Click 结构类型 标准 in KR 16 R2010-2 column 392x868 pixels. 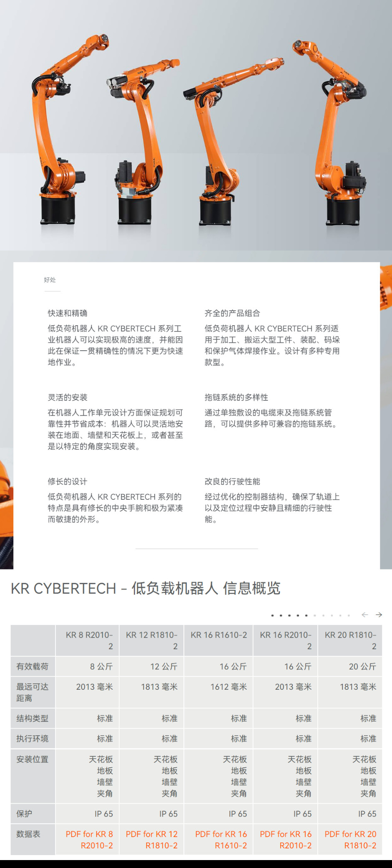tap(304, 719)
